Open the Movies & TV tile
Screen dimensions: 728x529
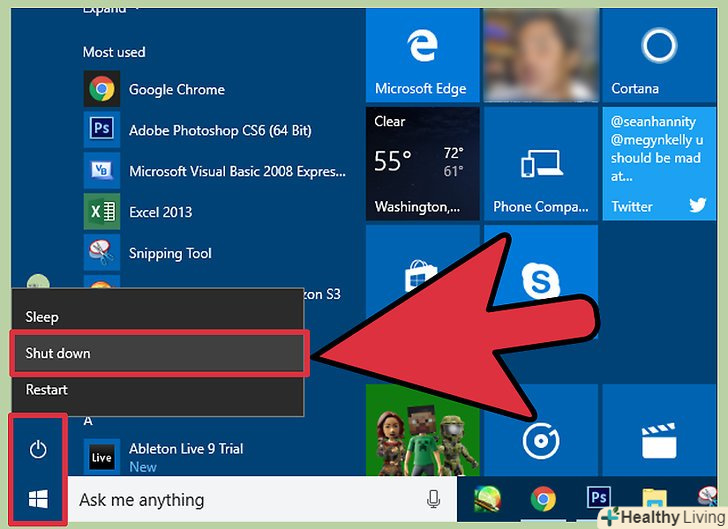[658, 438]
